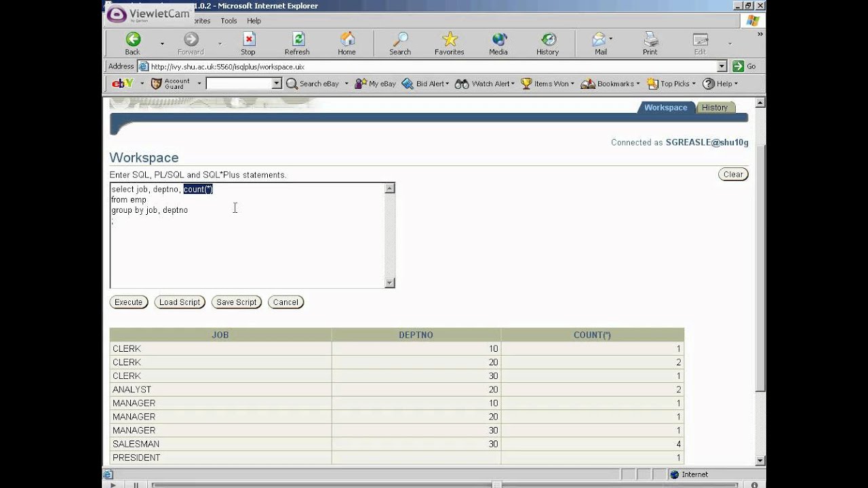868x488 pixels.
Task: Open My eBay toolbar icon
Action: pos(376,83)
